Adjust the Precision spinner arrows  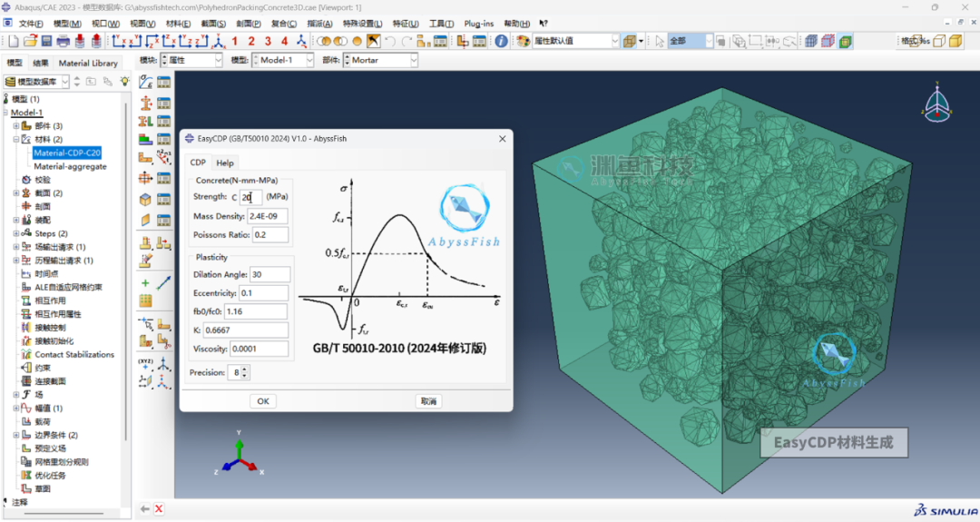[x=244, y=372]
